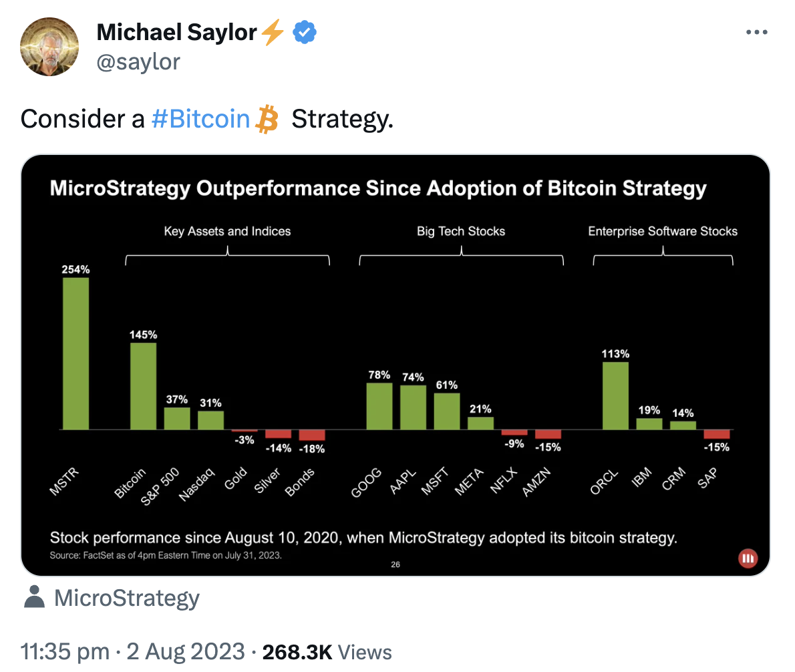The height and width of the screenshot is (672, 795).
Task: Click the red pause media control on the image
Action: 748,558
